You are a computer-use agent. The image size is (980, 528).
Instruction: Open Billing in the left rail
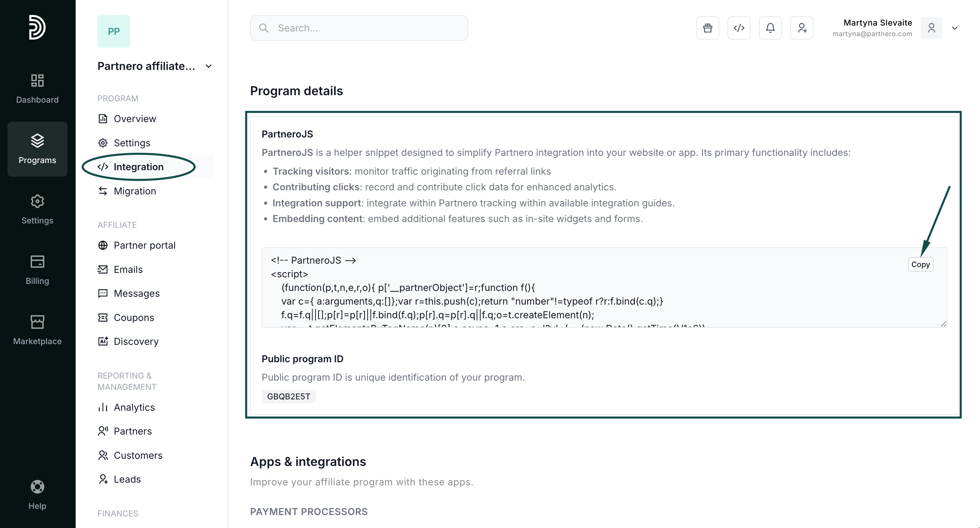click(x=37, y=270)
